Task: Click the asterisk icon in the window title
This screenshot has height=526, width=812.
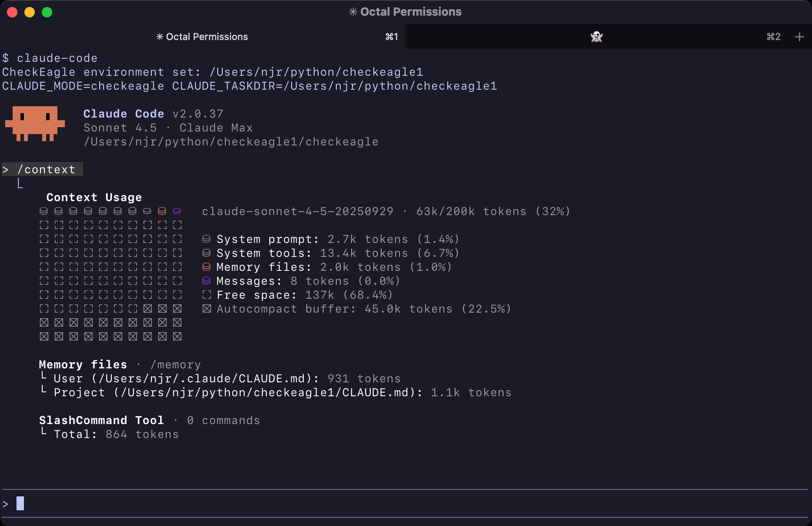Action: click(353, 12)
